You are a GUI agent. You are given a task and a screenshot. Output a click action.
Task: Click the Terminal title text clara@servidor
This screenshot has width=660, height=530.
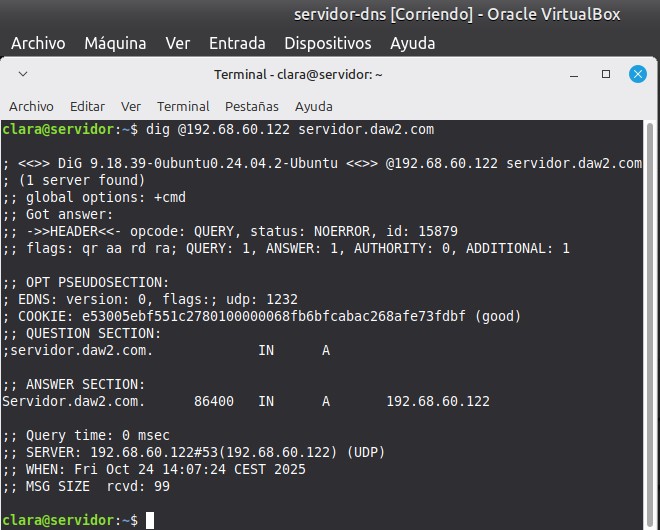click(298, 74)
